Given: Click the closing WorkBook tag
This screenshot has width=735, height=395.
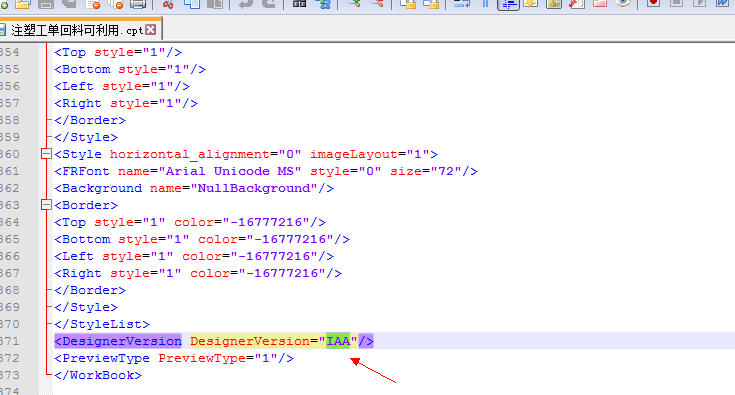Looking at the screenshot, I should click(98, 375).
